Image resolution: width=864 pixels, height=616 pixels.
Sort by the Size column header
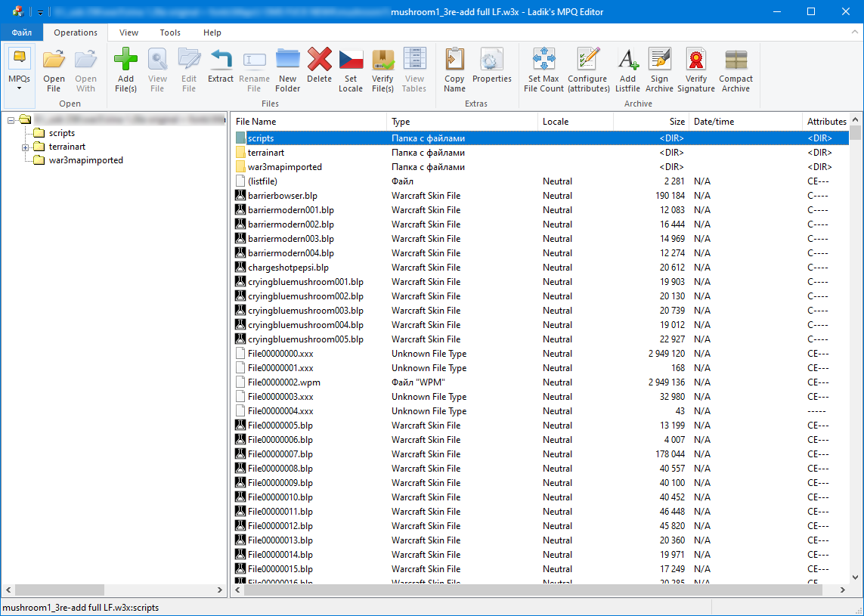point(651,122)
